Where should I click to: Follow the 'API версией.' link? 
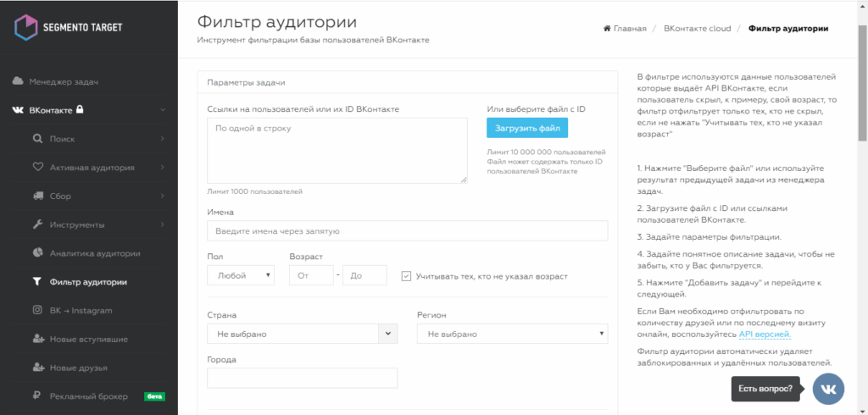coord(765,335)
